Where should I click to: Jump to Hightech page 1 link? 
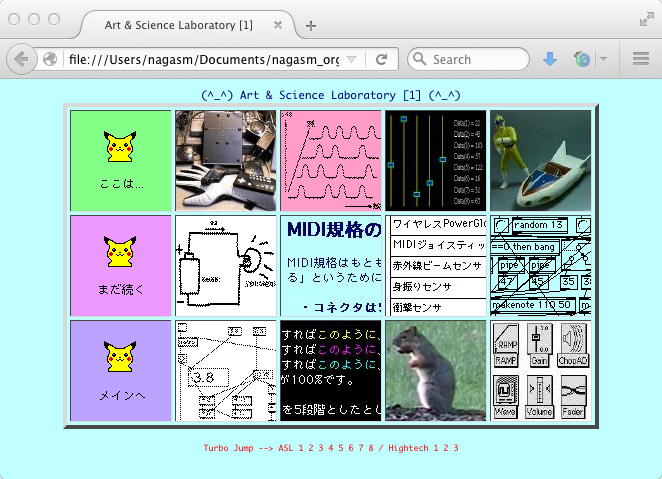point(436,448)
